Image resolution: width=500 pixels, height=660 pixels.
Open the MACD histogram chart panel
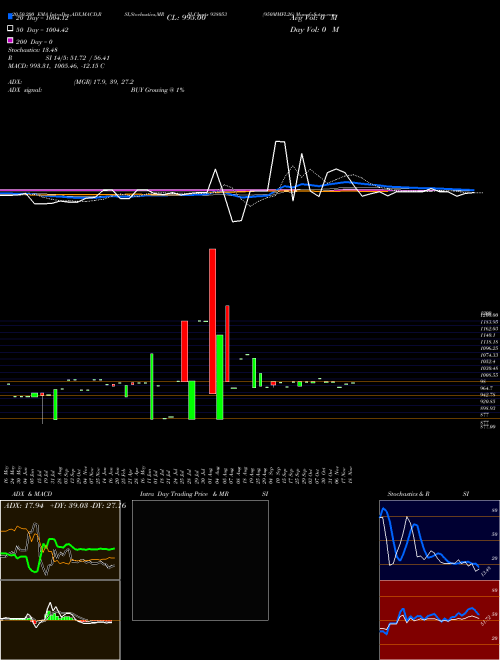click(x=60, y=620)
